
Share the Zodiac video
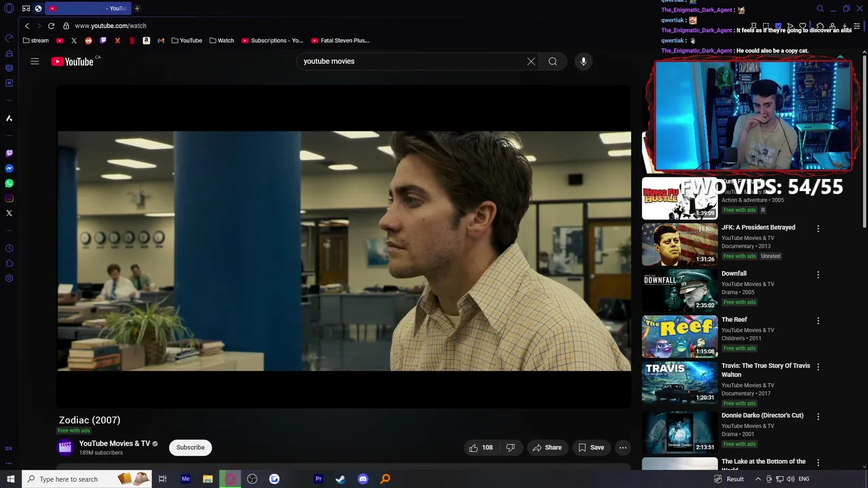coord(547,447)
